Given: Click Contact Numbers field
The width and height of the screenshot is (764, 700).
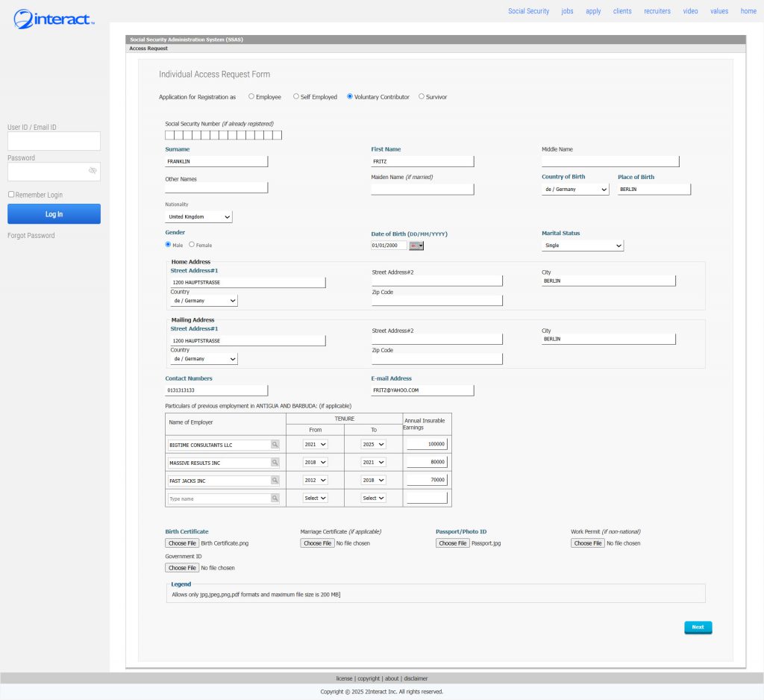Looking at the screenshot, I should click(216, 390).
